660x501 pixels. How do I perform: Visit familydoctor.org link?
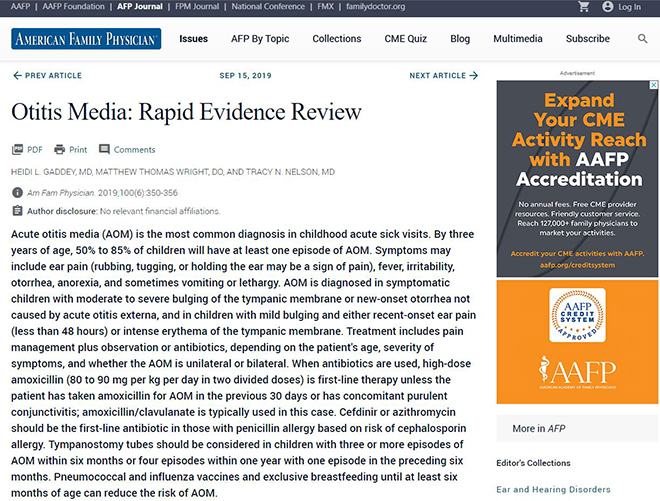(x=375, y=7)
